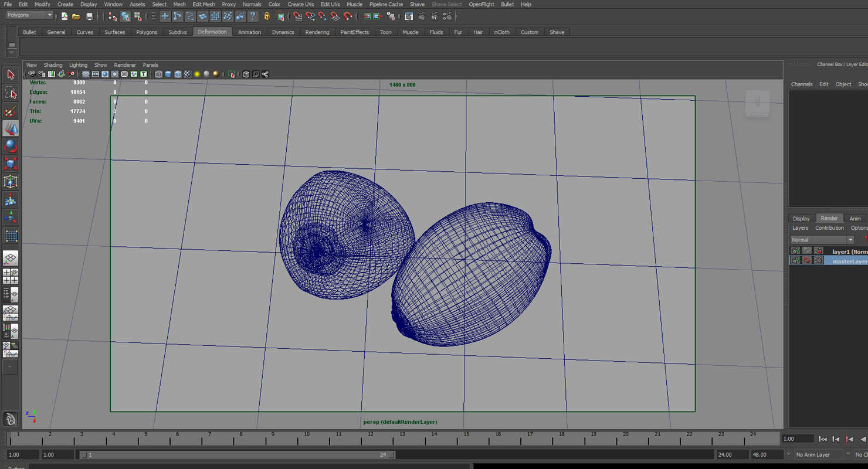This screenshot has width=868, height=469.
Task: Switch to the Display layer tab
Action: [x=801, y=219]
